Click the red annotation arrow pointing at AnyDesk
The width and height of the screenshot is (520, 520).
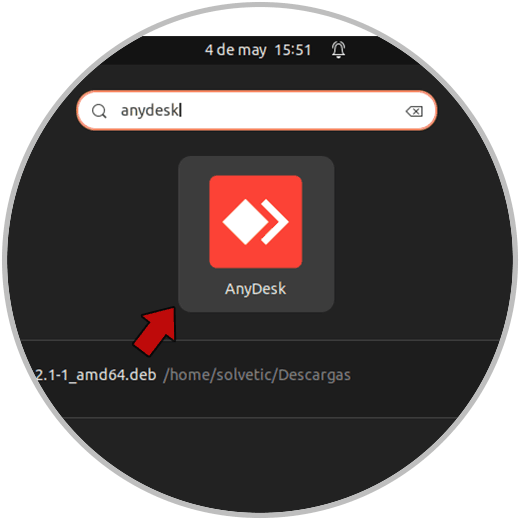point(157,330)
